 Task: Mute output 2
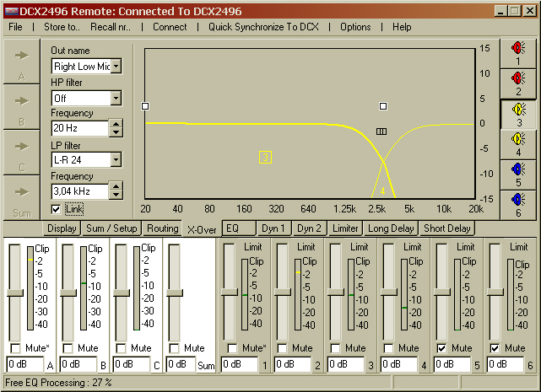(282, 348)
